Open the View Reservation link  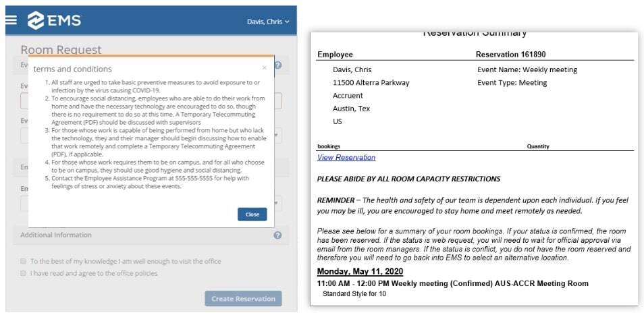coord(346,157)
